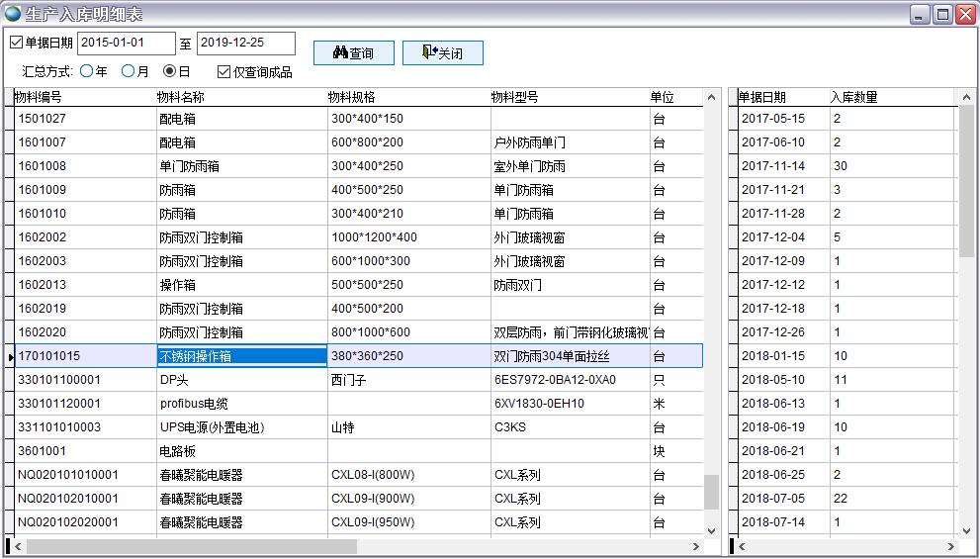Click the binoculars query button
Viewport: 980px width, 559px height.
tap(353, 53)
